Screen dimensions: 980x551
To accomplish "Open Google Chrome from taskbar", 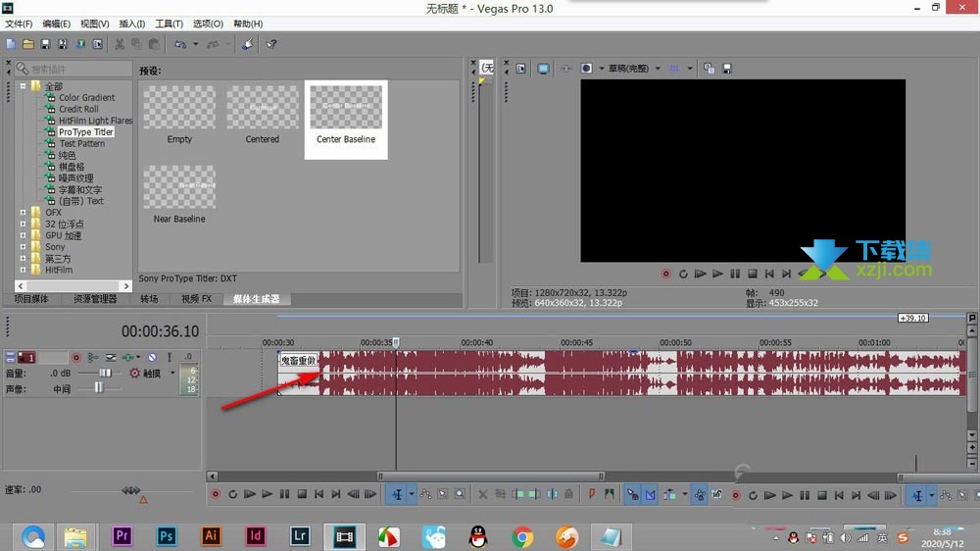I will [522, 536].
